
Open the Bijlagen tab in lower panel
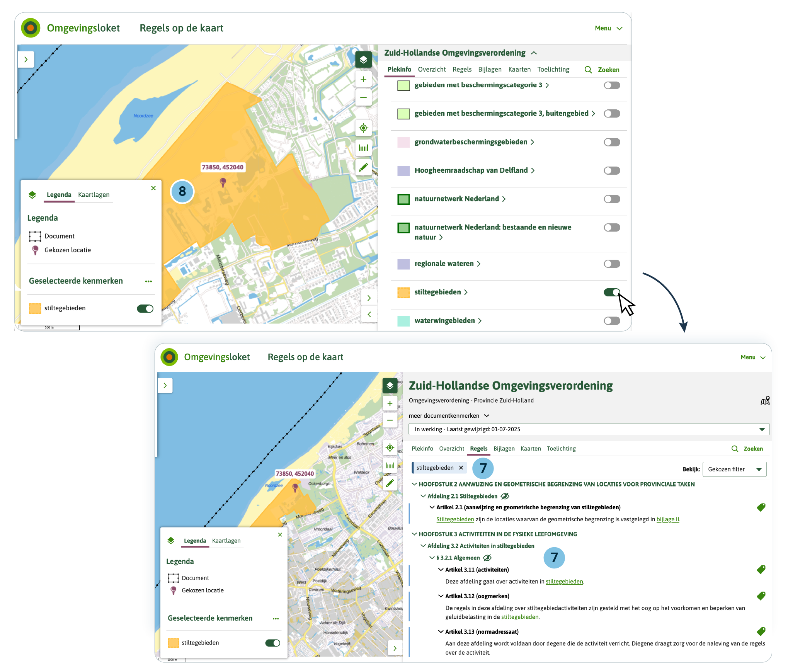pyautogui.click(x=504, y=449)
